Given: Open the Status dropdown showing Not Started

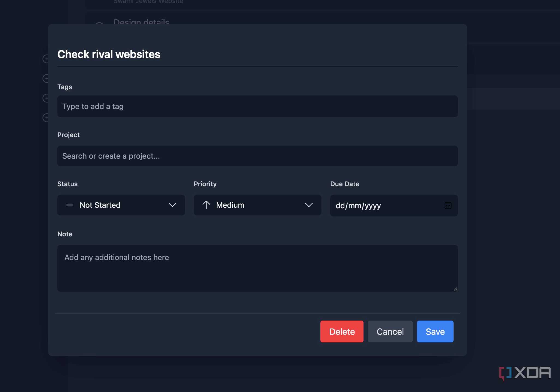Looking at the screenshot, I should (121, 205).
